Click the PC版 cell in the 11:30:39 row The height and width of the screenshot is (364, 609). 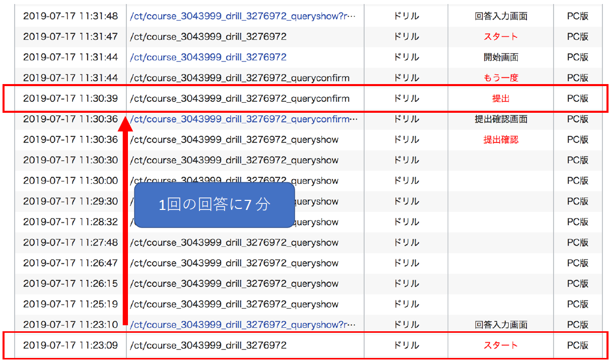coord(578,99)
